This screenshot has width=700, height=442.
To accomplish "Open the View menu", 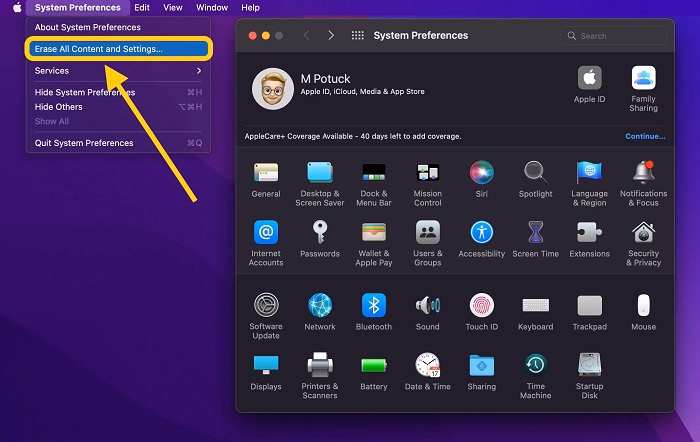I will 173,8.
